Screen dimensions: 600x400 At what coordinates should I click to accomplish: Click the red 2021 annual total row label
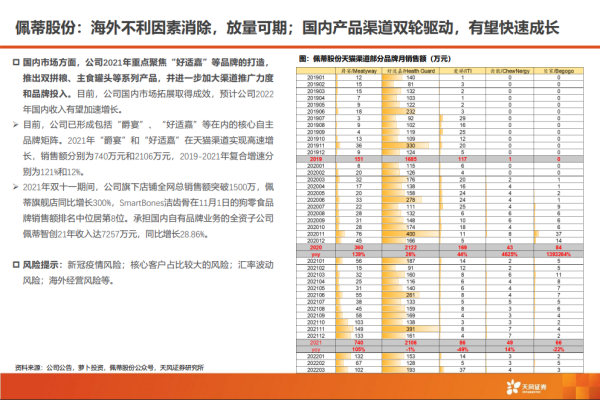click(316, 343)
